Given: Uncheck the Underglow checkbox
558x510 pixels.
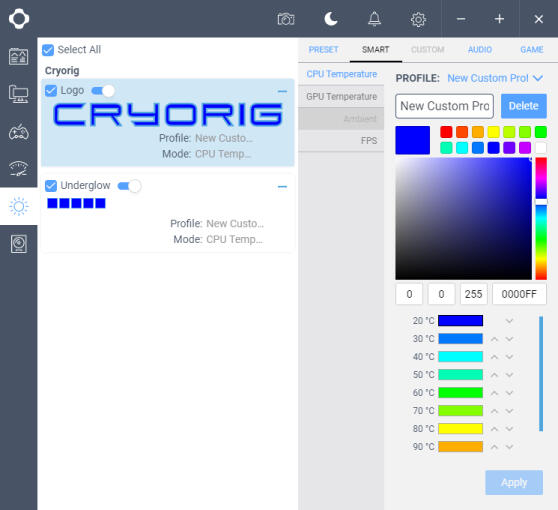Looking at the screenshot, I should pyautogui.click(x=51, y=185).
